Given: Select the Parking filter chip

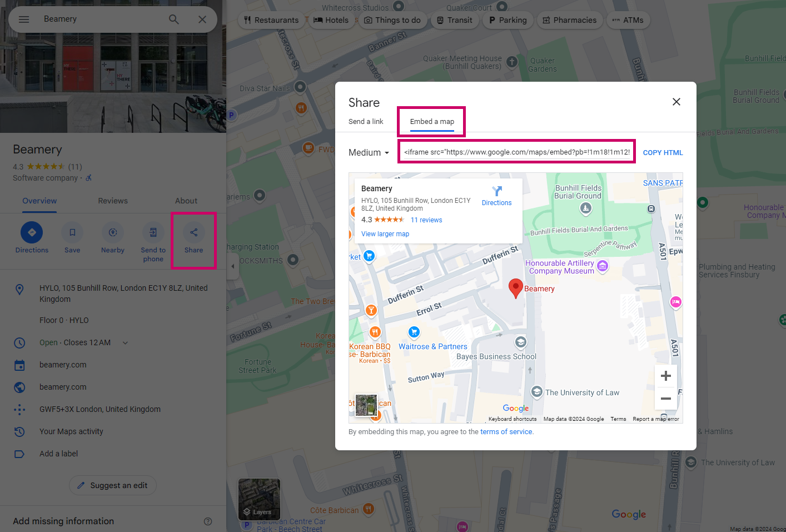Looking at the screenshot, I should click(508, 20).
